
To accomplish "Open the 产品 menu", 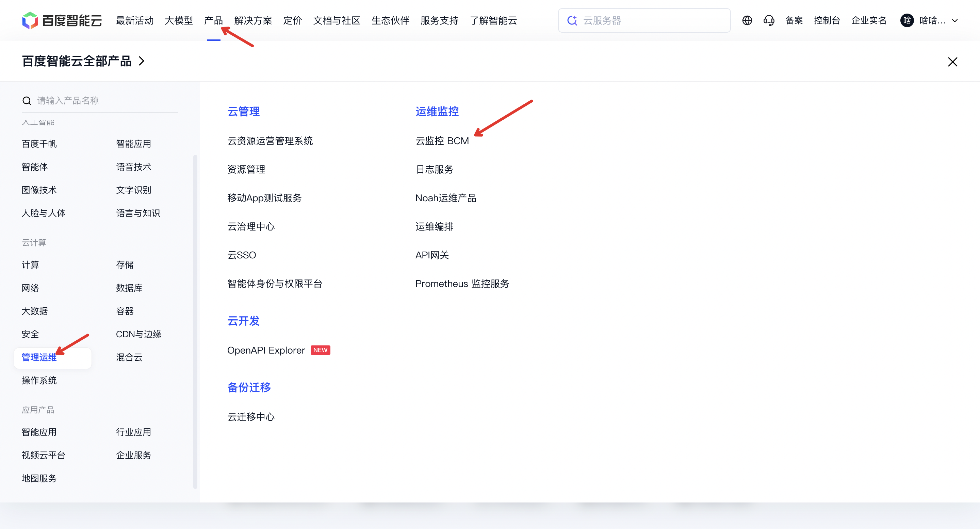I will [x=213, y=20].
